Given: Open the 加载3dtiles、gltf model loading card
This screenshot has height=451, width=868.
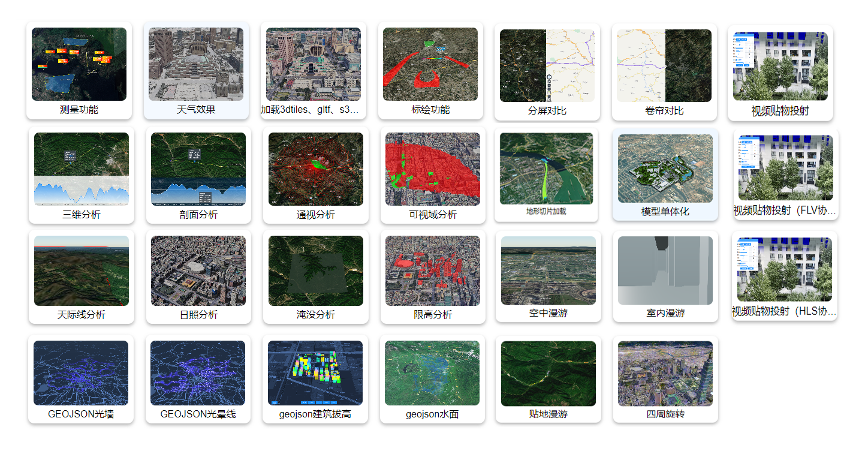Looking at the screenshot, I should tap(313, 65).
